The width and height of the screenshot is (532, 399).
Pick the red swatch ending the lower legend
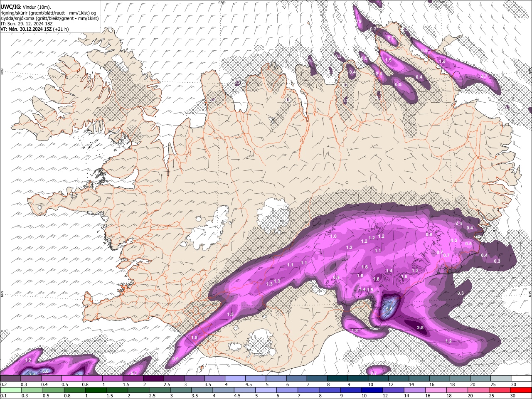[521, 390]
